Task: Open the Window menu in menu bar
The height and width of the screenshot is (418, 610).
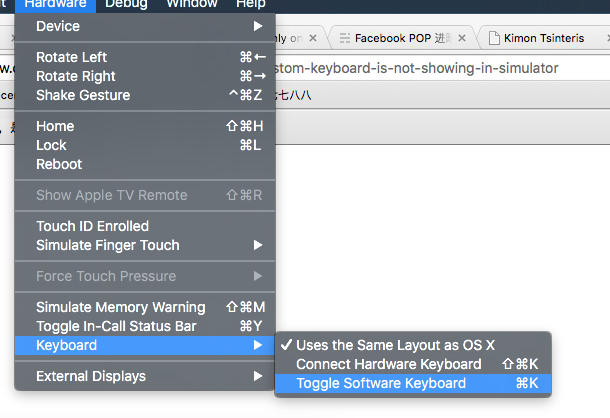Action: point(192,5)
